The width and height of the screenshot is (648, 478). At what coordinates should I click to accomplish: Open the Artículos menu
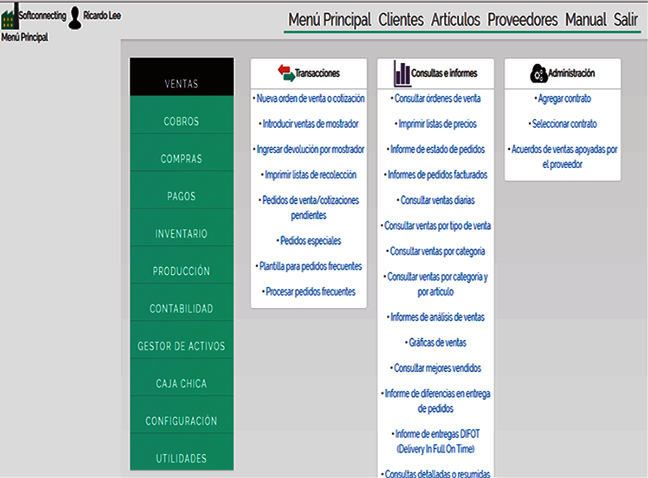pos(456,20)
